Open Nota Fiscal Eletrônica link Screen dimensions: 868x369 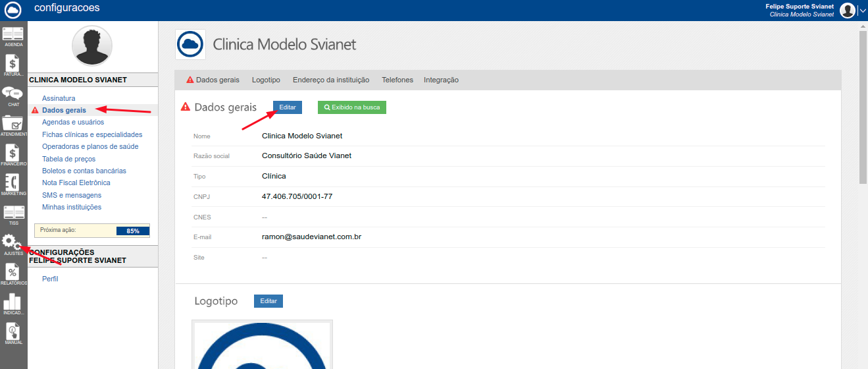[76, 183]
